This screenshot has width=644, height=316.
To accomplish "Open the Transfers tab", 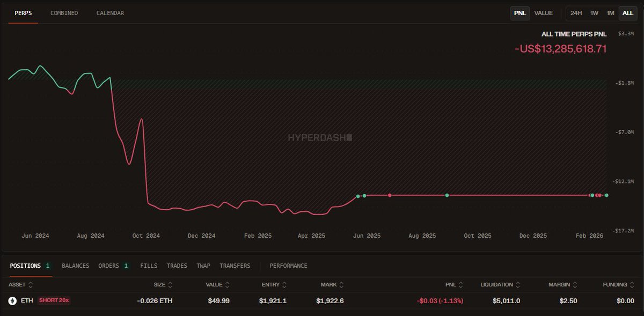I will click(235, 266).
